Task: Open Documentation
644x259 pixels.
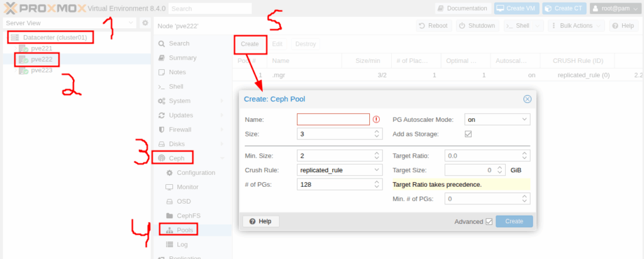Action: coord(463,8)
